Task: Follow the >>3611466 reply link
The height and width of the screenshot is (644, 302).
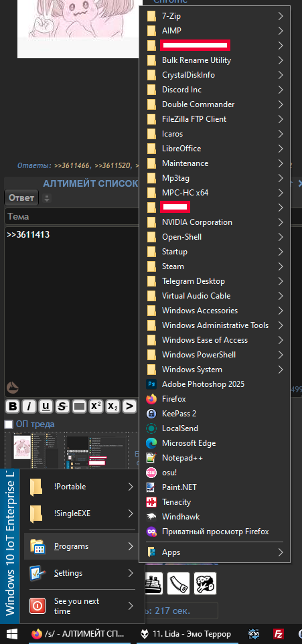Action: point(72,165)
